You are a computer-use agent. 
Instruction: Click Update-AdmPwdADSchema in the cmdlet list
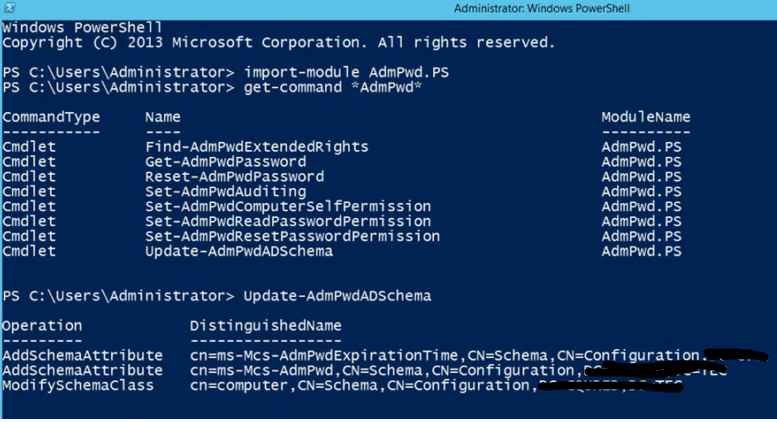pos(238,251)
